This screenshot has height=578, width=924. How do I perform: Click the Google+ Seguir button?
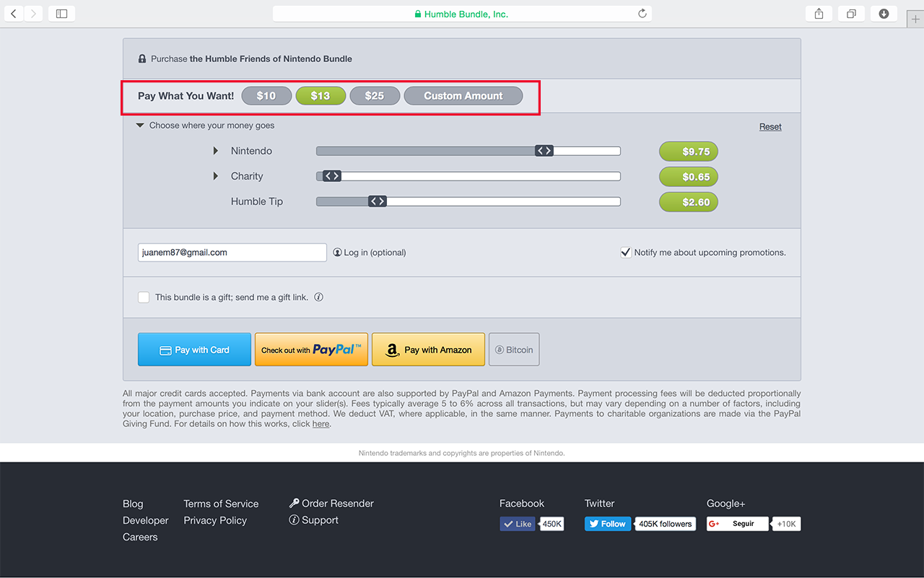pyautogui.click(x=738, y=524)
